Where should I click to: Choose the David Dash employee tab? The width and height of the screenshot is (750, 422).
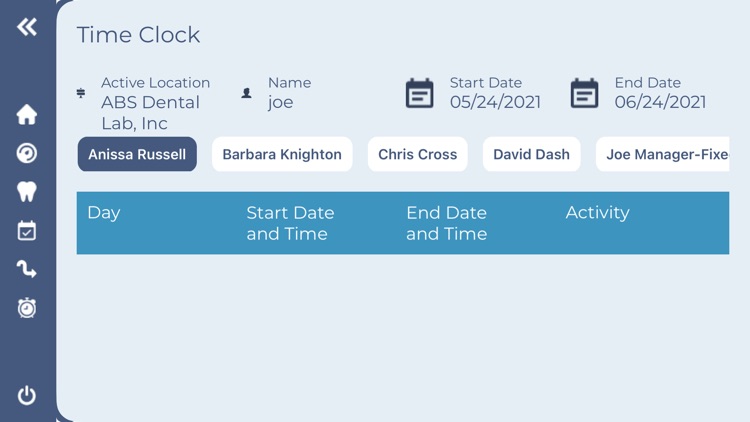click(x=531, y=155)
